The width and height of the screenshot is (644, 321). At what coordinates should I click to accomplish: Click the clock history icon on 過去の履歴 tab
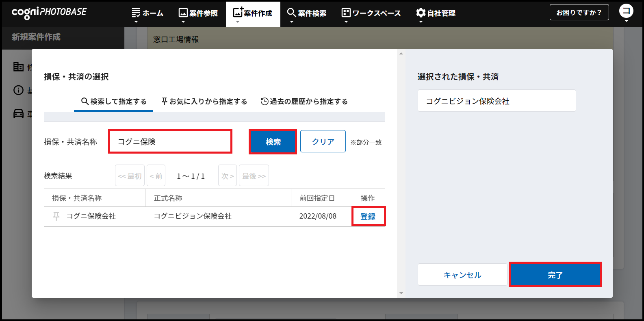[x=265, y=101]
